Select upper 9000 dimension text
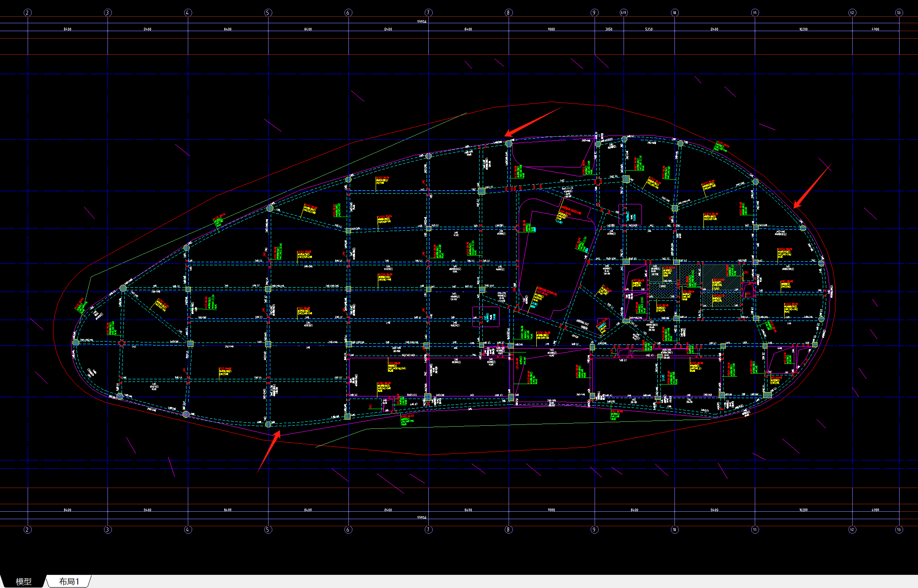Viewport: 918px width, 588px height. pos(552,29)
